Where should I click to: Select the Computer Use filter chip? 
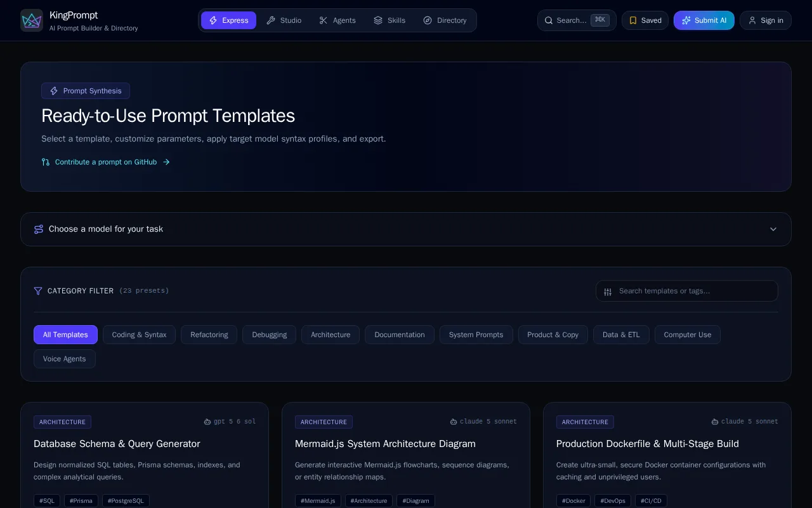pyautogui.click(x=688, y=335)
